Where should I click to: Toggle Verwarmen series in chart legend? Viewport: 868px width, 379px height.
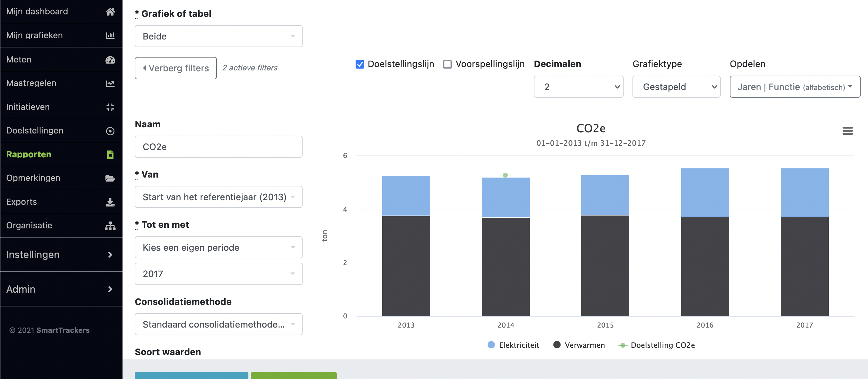pos(579,345)
